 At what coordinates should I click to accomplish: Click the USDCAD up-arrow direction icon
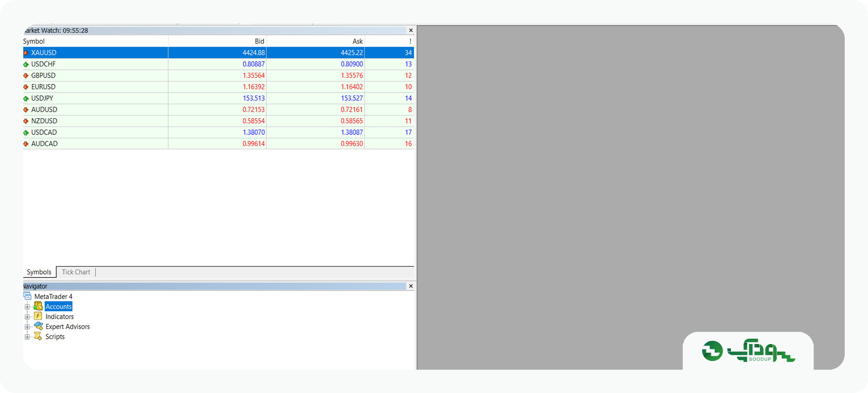(x=26, y=132)
